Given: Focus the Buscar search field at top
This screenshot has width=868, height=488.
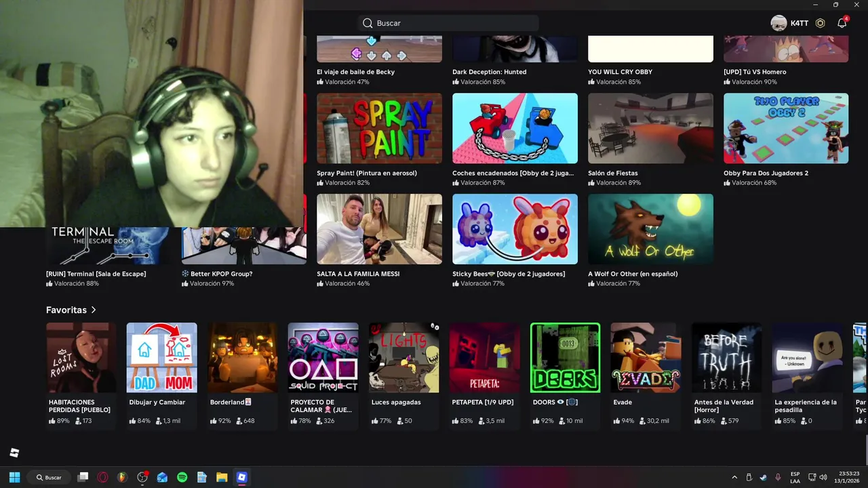Looking at the screenshot, I should [448, 23].
